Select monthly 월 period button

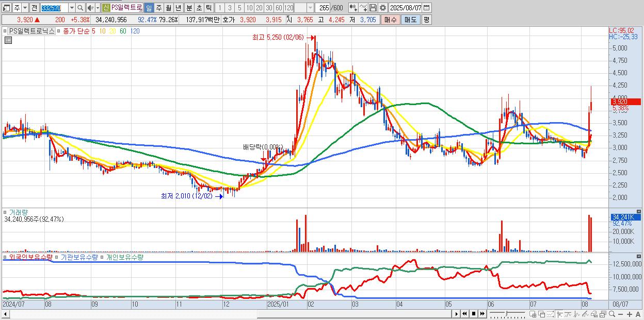168,8
